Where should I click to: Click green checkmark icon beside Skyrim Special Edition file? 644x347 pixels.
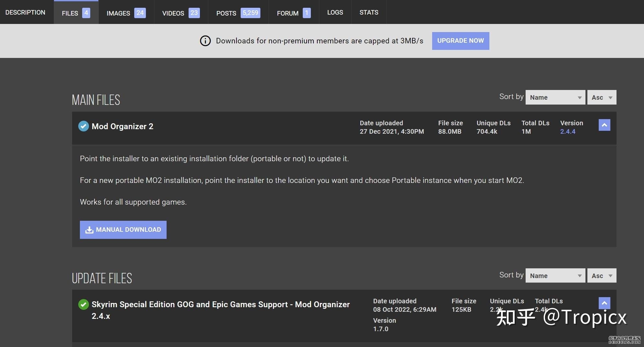click(x=83, y=304)
